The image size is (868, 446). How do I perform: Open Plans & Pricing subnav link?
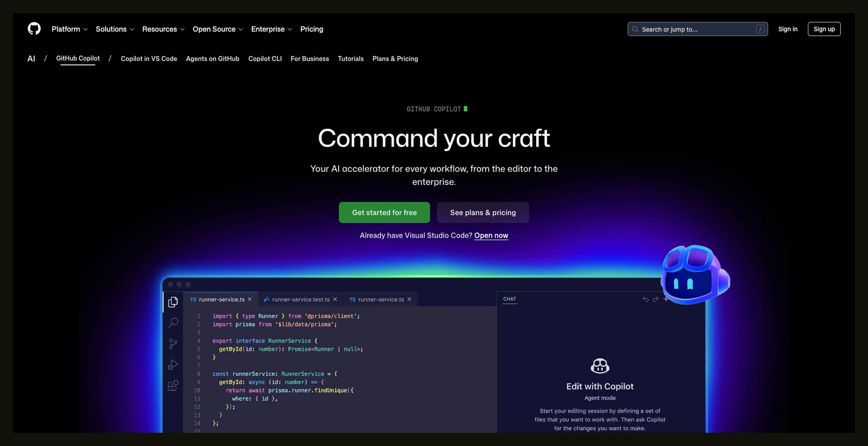[x=395, y=59]
